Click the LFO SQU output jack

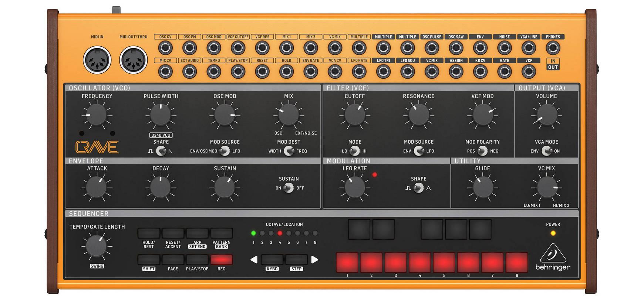408,71
